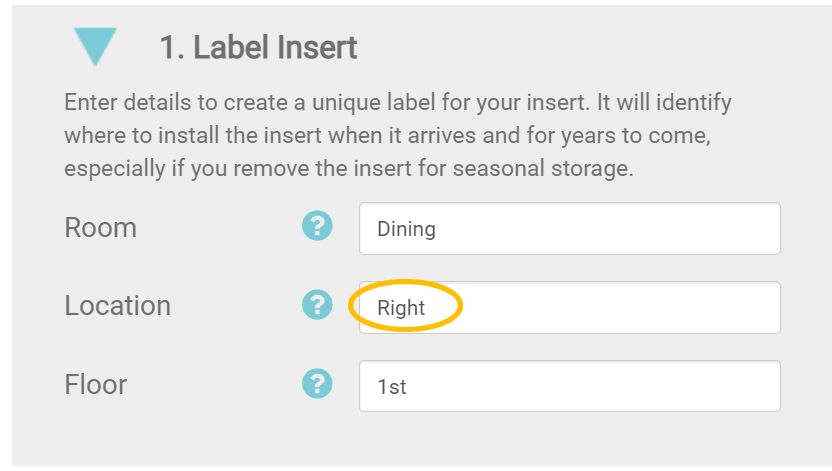
Task: Select the Floor input field
Action: coord(569,386)
